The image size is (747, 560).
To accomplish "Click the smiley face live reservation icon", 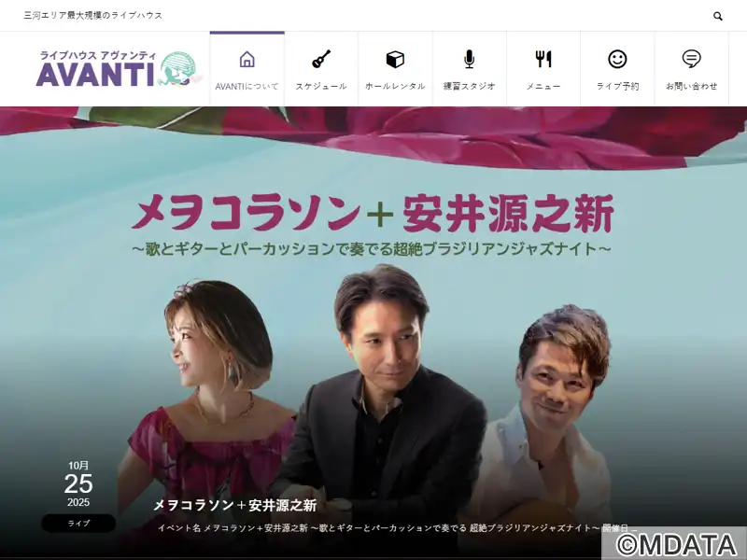I will pos(617,59).
